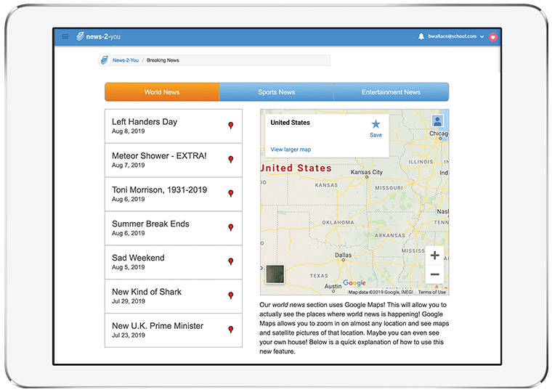The width and height of the screenshot is (552, 392).
Task: Open the Meteor Shower - EXTRA! article
Action: (x=174, y=160)
